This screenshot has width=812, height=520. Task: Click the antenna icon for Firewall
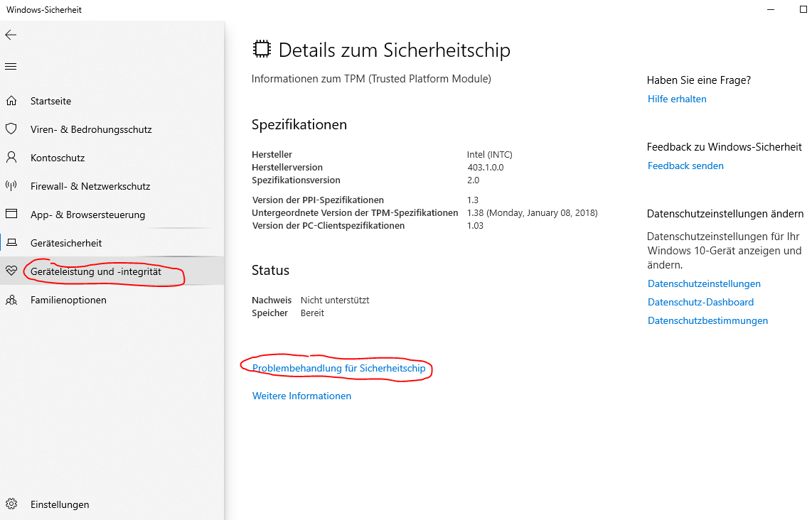click(11, 185)
